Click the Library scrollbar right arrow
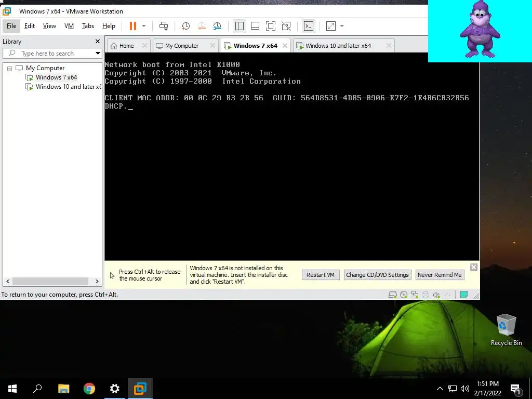This screenshot has width=532, height=399. coord(97,281)
